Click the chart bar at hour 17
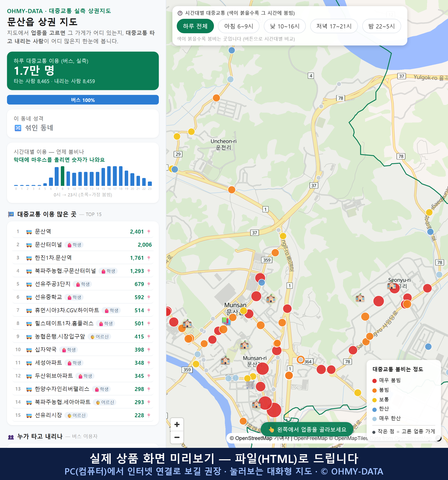 (x=115, y=176)
